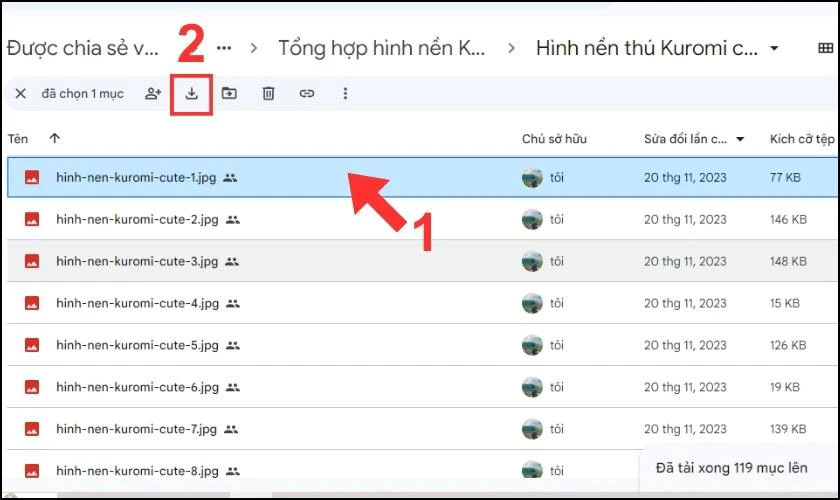This screenshot has width=840, height=500.
Task: Click the '15 KB' file size cell
Action: [784, 303]
